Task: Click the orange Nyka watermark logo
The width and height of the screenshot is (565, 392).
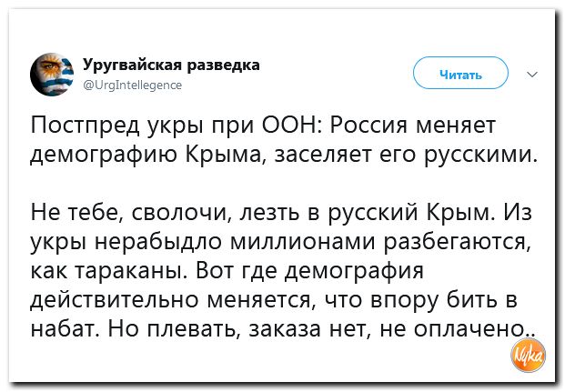Action: (x=529, y=356)
